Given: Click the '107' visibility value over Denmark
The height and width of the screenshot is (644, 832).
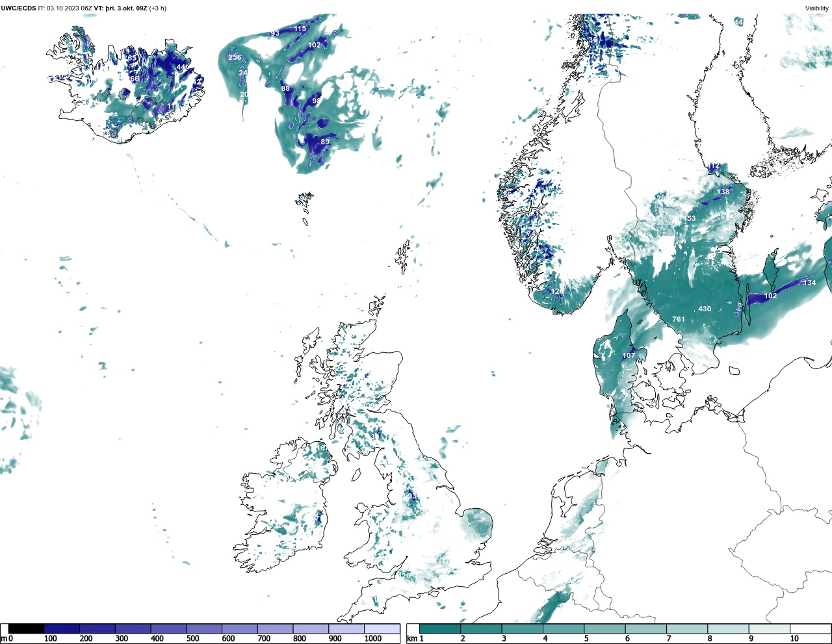Looking at the screenshot, I should [629, 355].
